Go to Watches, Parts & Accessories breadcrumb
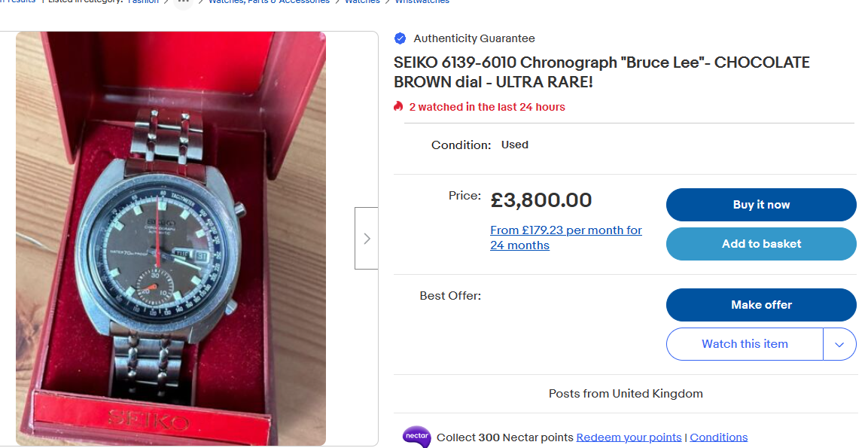This screenshot has width=868, height=448. [x=269, y=2]
